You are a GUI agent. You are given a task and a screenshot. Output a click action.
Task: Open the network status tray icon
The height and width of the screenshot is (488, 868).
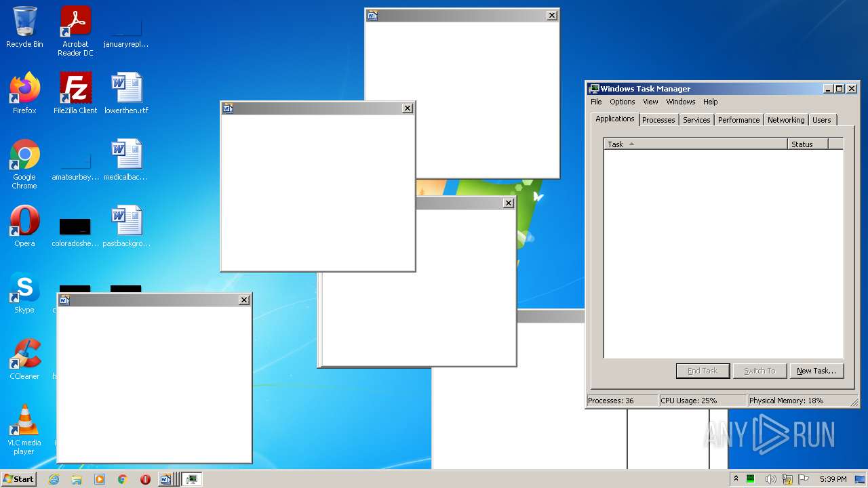tap(787, 479)
